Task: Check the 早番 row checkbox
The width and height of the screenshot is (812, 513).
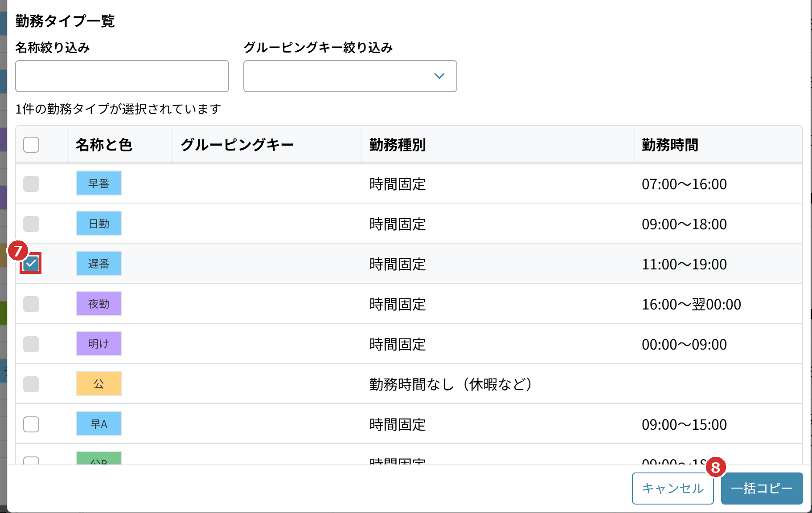Action: point(31,184)
